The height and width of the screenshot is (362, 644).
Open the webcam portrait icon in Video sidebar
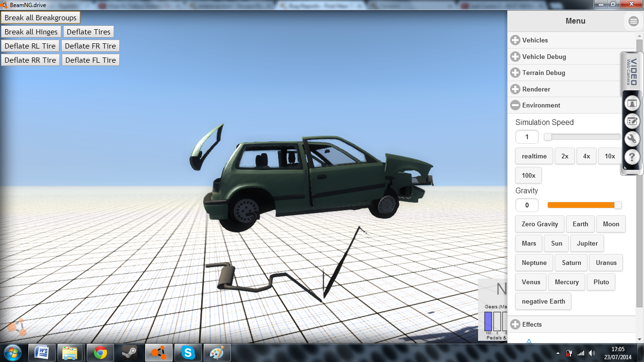point(632,103)
